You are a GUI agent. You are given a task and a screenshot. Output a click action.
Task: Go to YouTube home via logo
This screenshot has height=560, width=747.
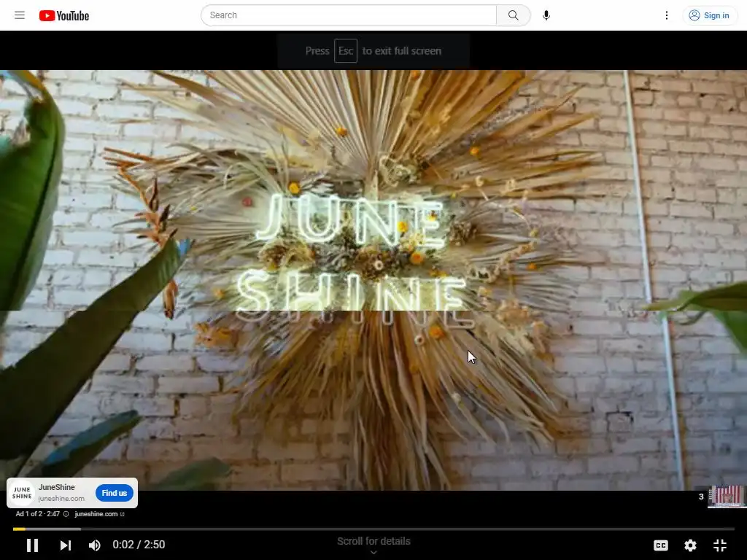tap(64, 16)
